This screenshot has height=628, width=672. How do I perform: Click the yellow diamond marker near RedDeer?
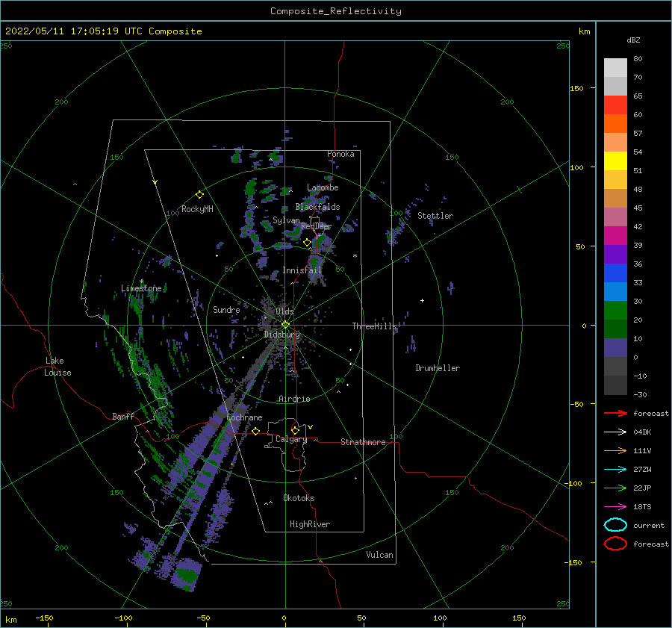click(307, 243)
